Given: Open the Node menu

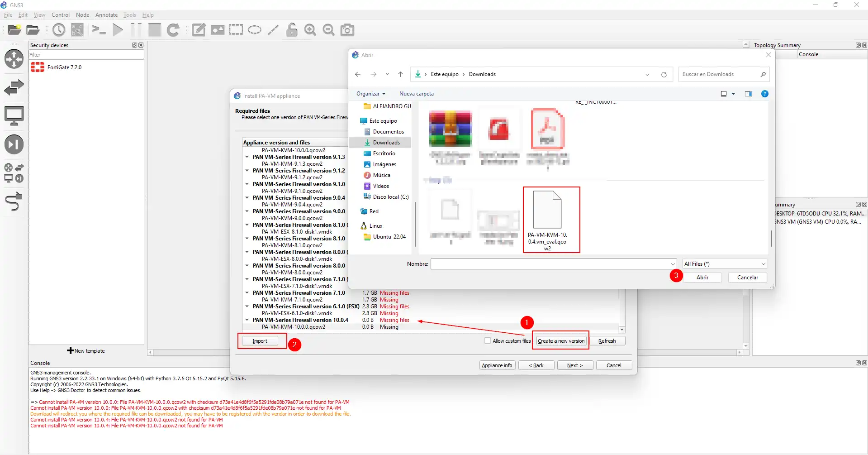Looking at the screenshot, I should (82, 15).
